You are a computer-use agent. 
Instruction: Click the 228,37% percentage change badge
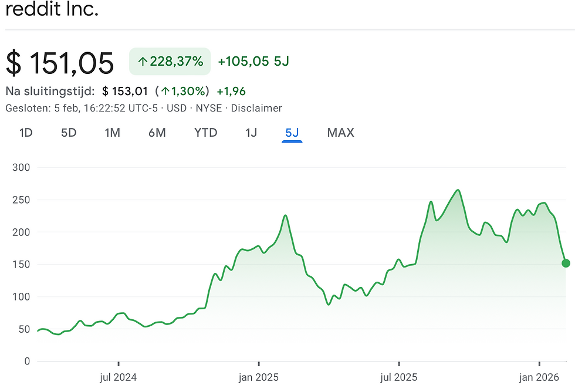(x=170, y=61)
